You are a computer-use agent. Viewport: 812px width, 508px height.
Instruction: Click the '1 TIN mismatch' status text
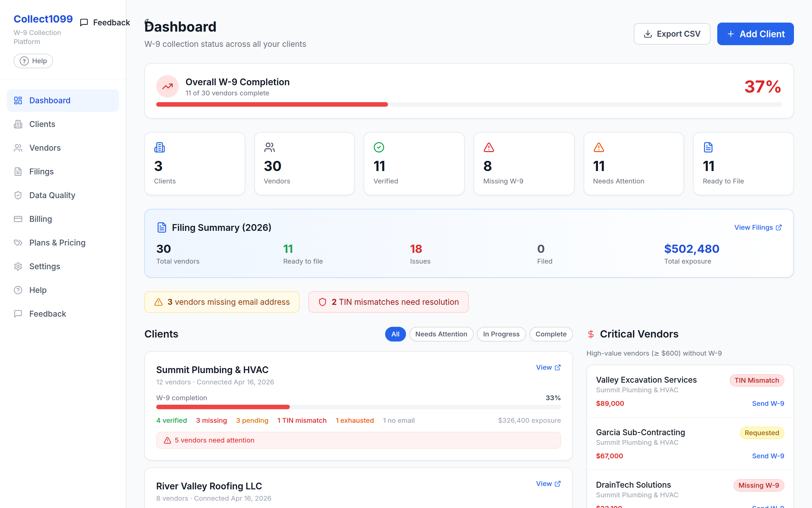(302, 420)
